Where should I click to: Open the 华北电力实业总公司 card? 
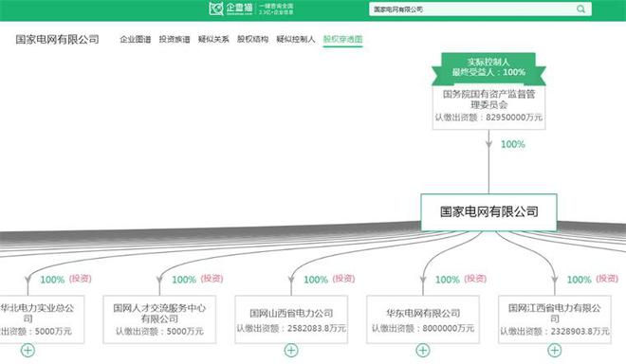point(42,319)
